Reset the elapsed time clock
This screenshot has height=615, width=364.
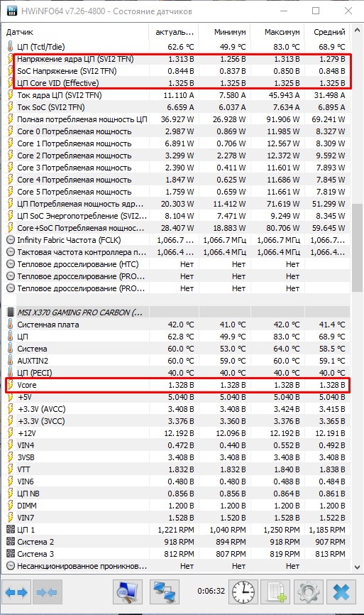coord(243,592)
